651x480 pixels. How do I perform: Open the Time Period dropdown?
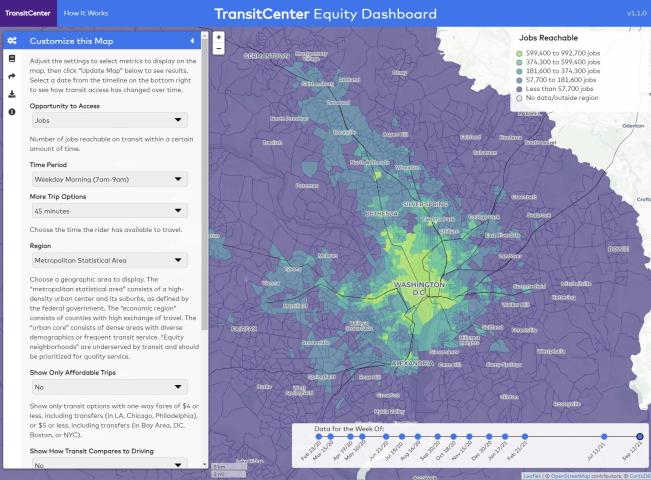pos(110,179)
